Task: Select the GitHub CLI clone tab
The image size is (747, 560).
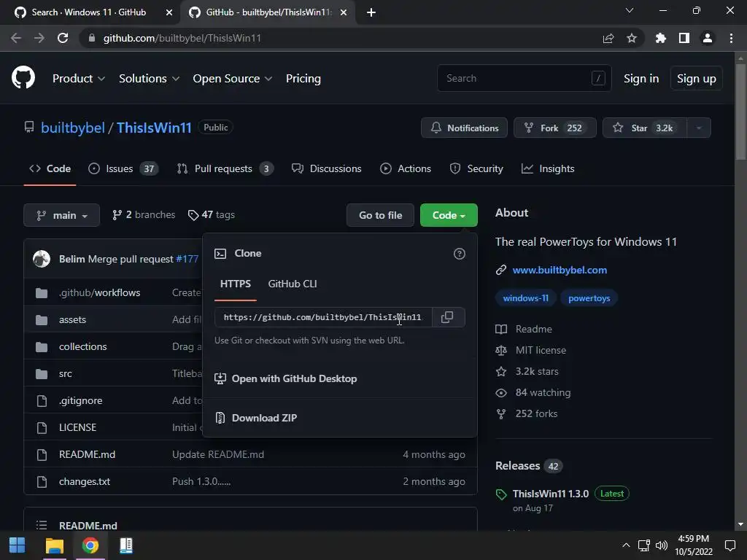Action: 293,284
